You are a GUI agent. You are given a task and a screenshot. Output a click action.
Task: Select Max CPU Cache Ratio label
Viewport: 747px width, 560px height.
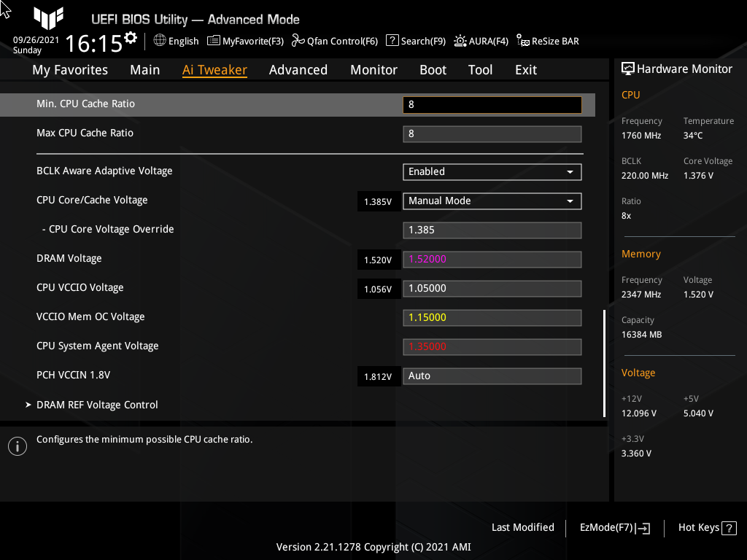(85, 133)
